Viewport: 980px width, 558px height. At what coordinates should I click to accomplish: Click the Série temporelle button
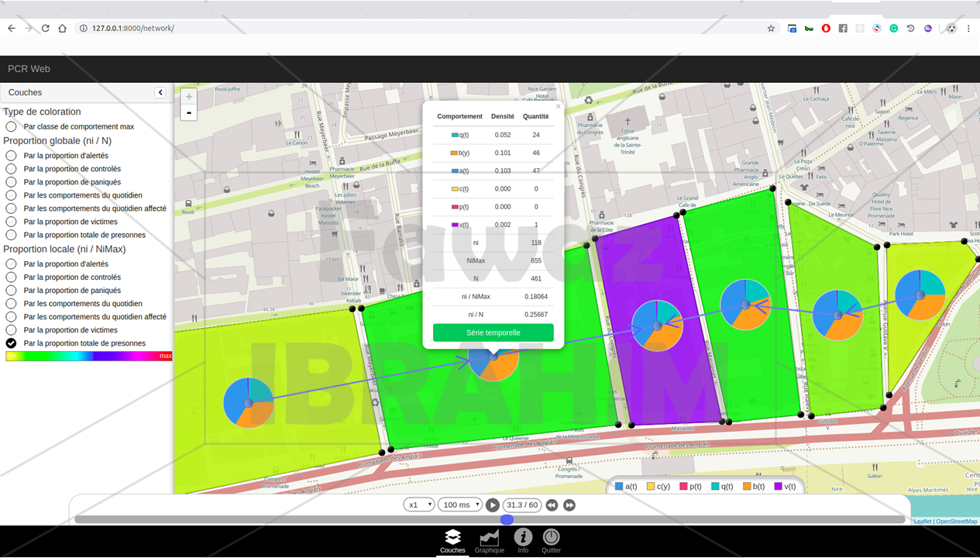(x=493, y=332)
